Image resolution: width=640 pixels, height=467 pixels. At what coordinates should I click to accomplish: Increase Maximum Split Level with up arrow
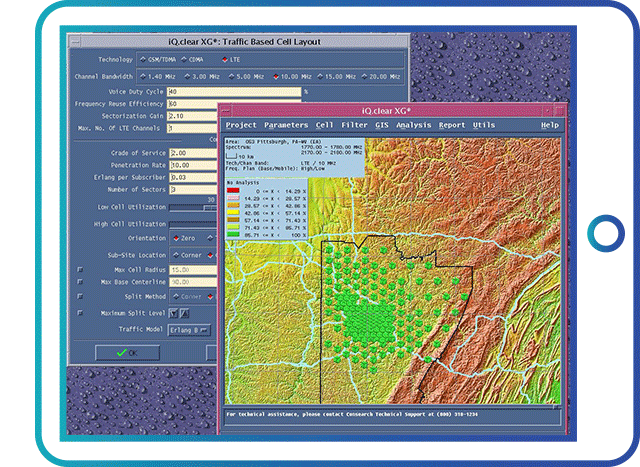[184, 313]
